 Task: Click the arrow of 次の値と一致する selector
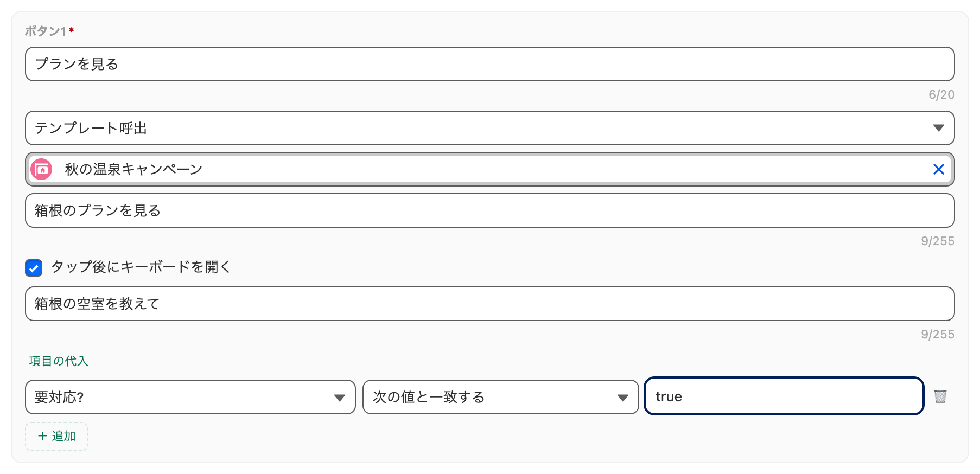click(623, 398)
